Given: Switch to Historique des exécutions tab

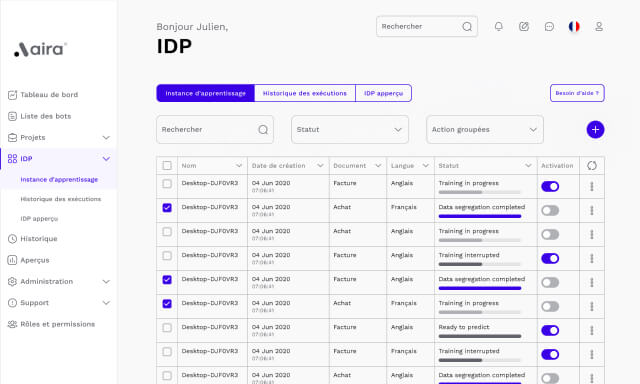Looking at the screenshot, I should click(305, 93).
